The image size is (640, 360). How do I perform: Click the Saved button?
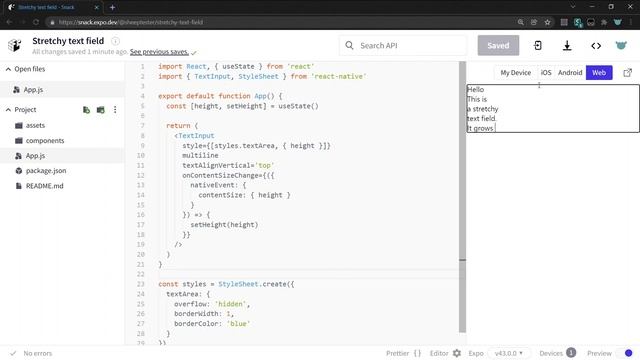(x=498, y=45)
